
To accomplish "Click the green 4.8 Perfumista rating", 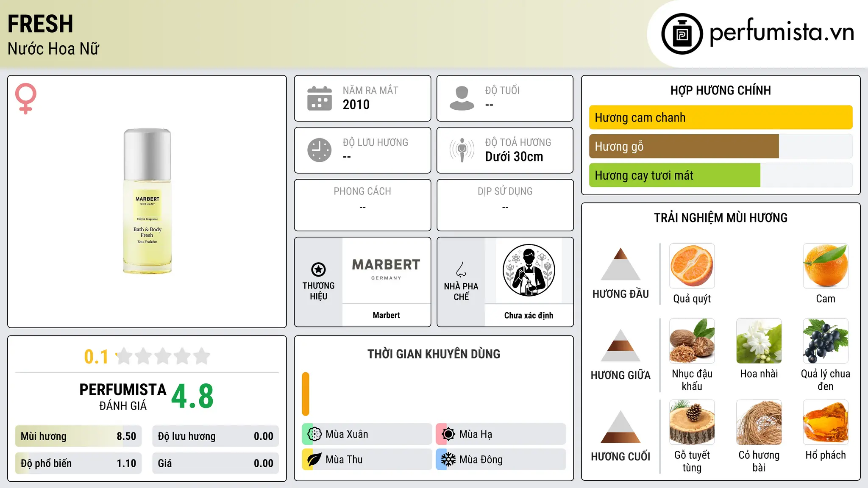I will (x=192, y=396).
